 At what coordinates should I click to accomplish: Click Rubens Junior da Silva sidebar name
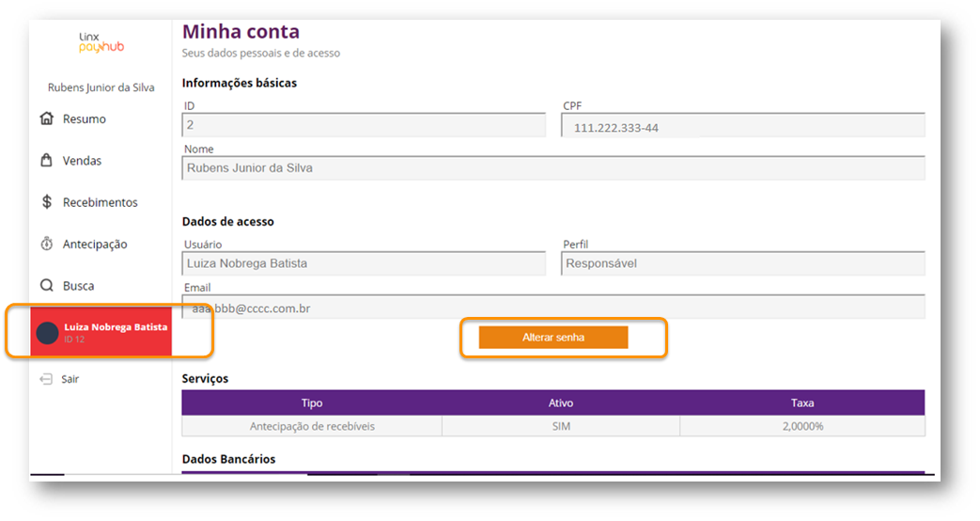tap(101, 87)
